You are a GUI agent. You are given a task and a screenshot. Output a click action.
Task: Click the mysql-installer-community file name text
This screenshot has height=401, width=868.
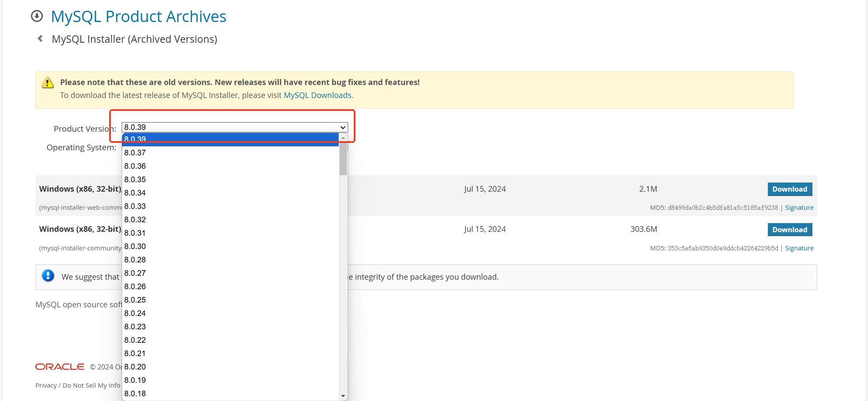pyautogui.click(x=81, y=248)
